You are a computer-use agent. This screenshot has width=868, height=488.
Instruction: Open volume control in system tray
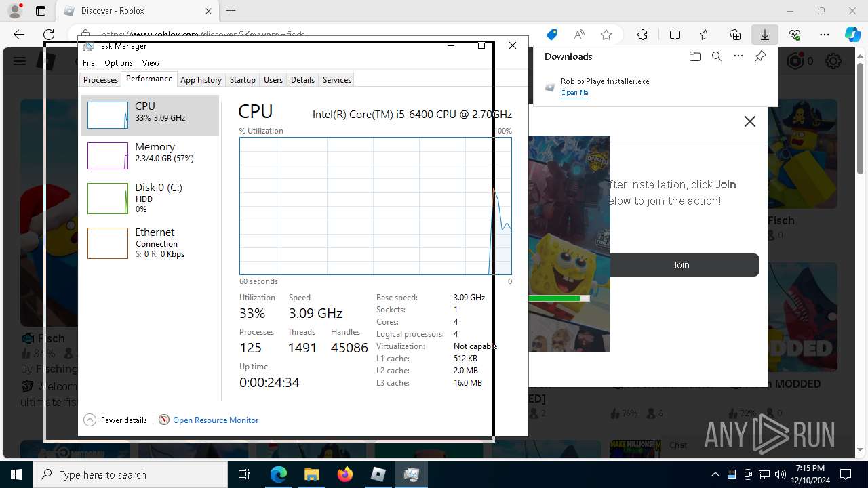780,474
